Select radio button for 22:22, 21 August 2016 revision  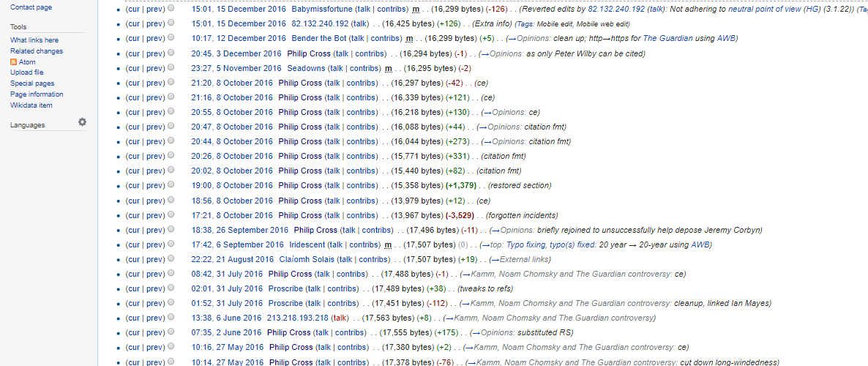pyautogui.click(x=171, y=259)
